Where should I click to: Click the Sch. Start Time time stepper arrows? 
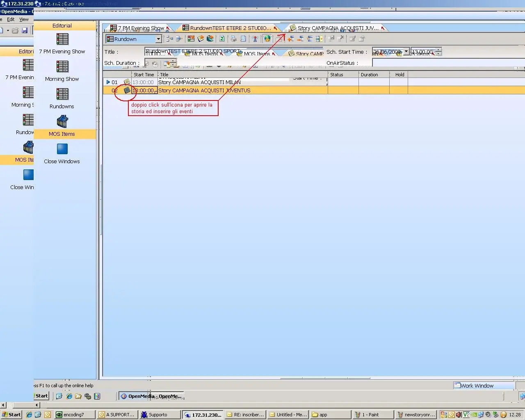coord(438,52)
